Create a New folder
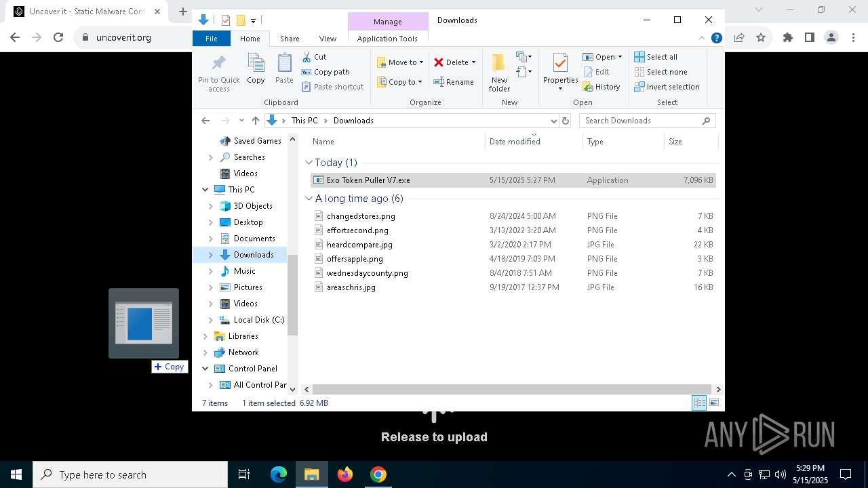Screen dimensions: 868x488 coord(499,73)
